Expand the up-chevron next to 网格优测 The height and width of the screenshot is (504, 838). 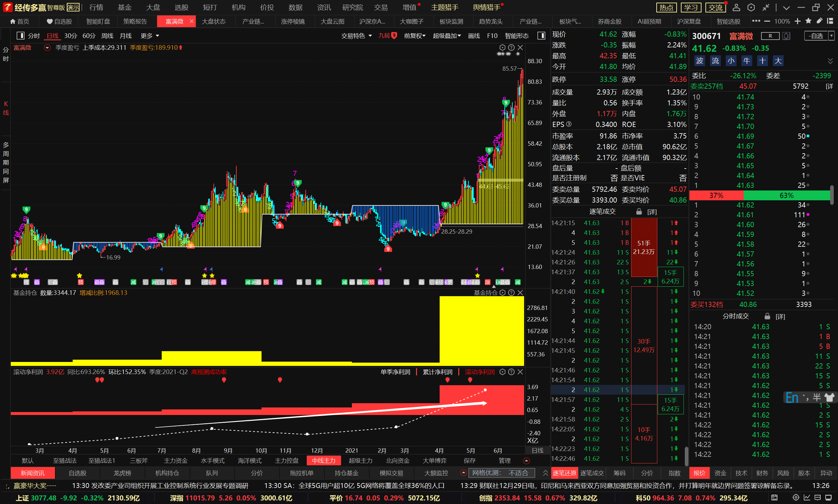click(545, 473)
